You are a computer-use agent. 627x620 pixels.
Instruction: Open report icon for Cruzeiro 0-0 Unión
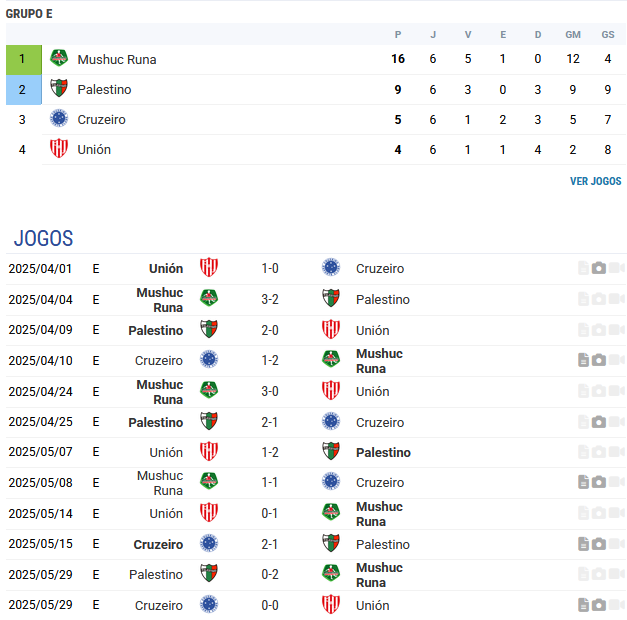pyautogui.click(x=583, y=605)
